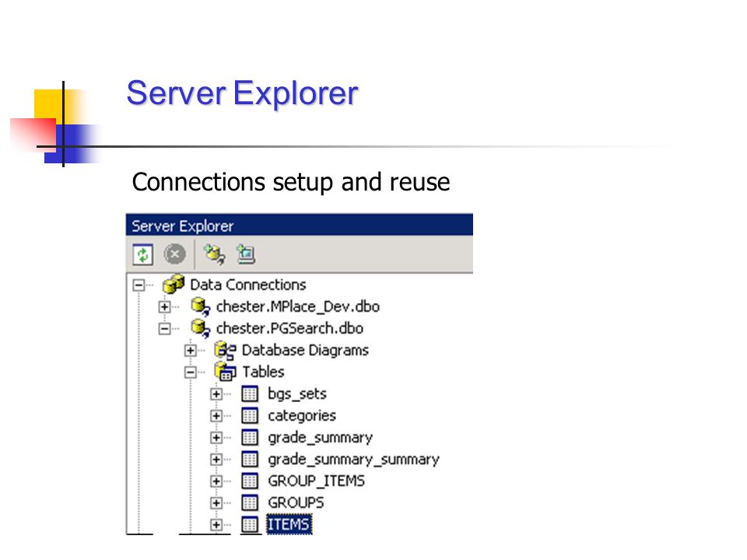Select the grade_summary_summary table name
The height and width of the screenshot is (560, 747).
click(353, 460)
